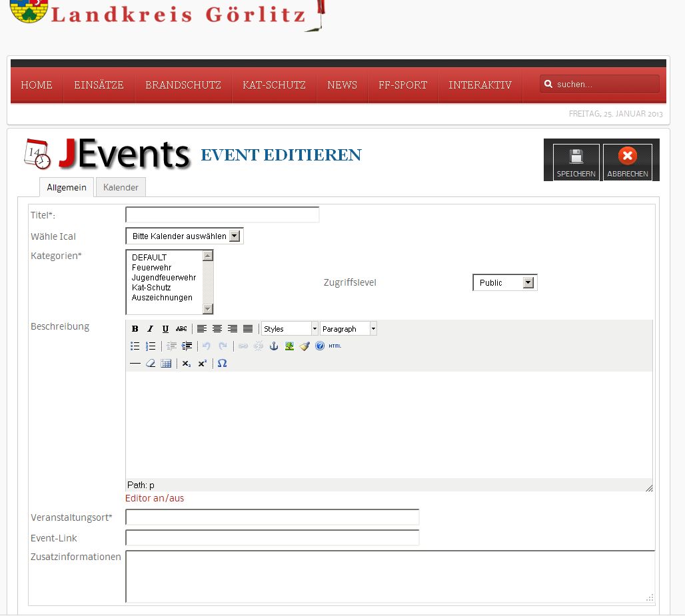Image resolution: width=685 pixels, height=616 pixels.
Task: Toggle center text alignment
Action: click(217, 329)
